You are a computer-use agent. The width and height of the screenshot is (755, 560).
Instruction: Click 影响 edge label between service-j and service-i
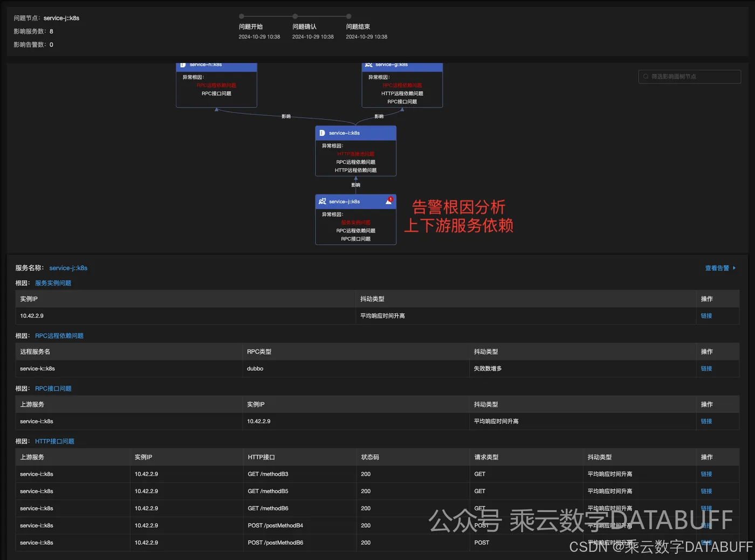(356, 185)
